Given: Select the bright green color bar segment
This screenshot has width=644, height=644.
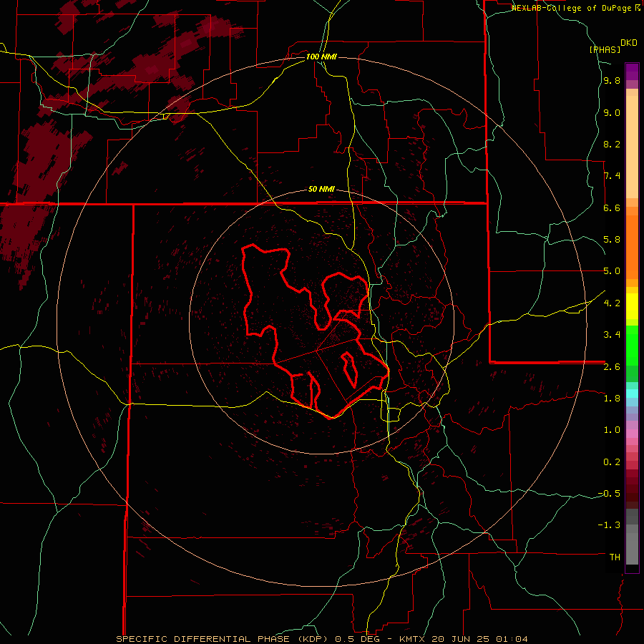Looking at the screenshot, I should [632, 345].
